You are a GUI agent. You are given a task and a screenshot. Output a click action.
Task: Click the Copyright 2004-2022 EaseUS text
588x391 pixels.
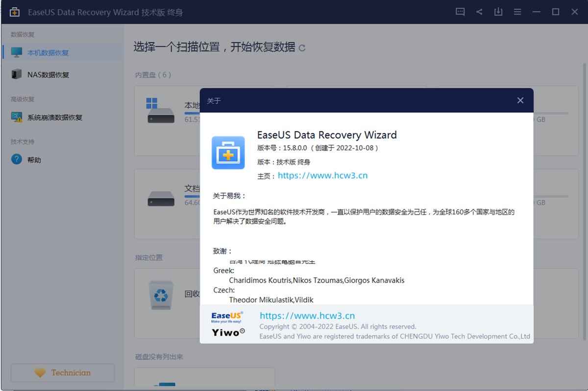pos(338,326)
